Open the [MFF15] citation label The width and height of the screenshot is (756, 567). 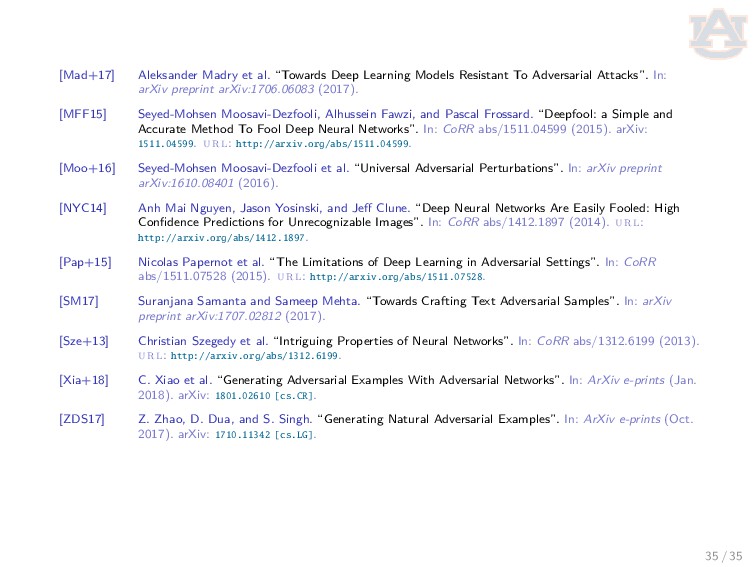[82, 114]
